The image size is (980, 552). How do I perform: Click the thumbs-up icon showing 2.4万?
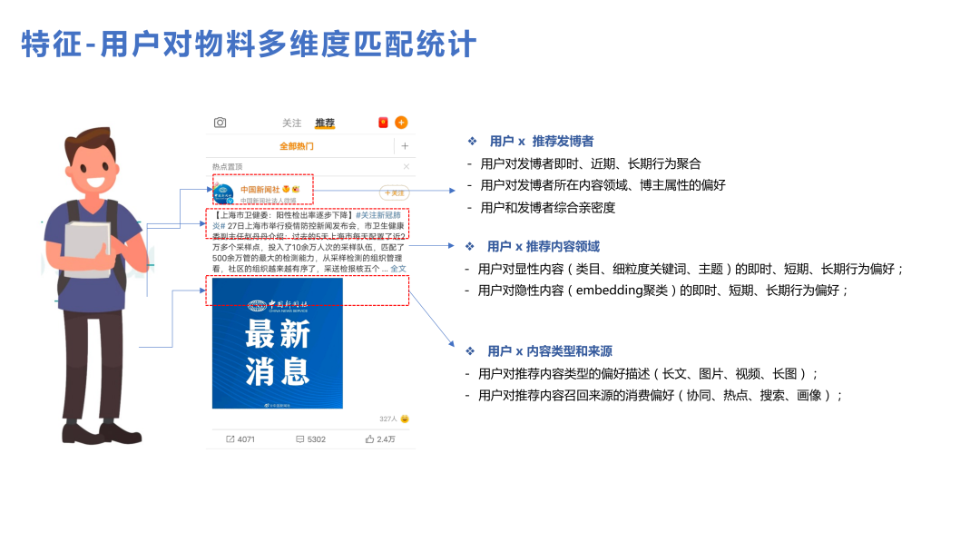(x=370, y=439)
